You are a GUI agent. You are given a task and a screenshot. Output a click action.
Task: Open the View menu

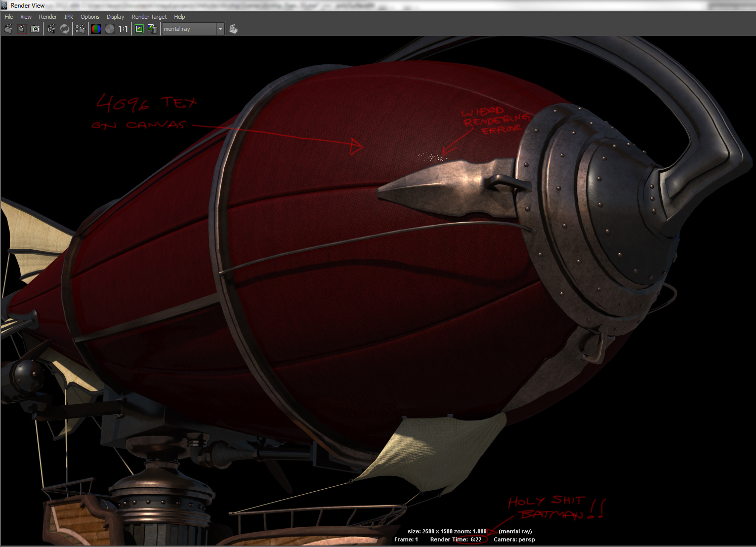26,17
